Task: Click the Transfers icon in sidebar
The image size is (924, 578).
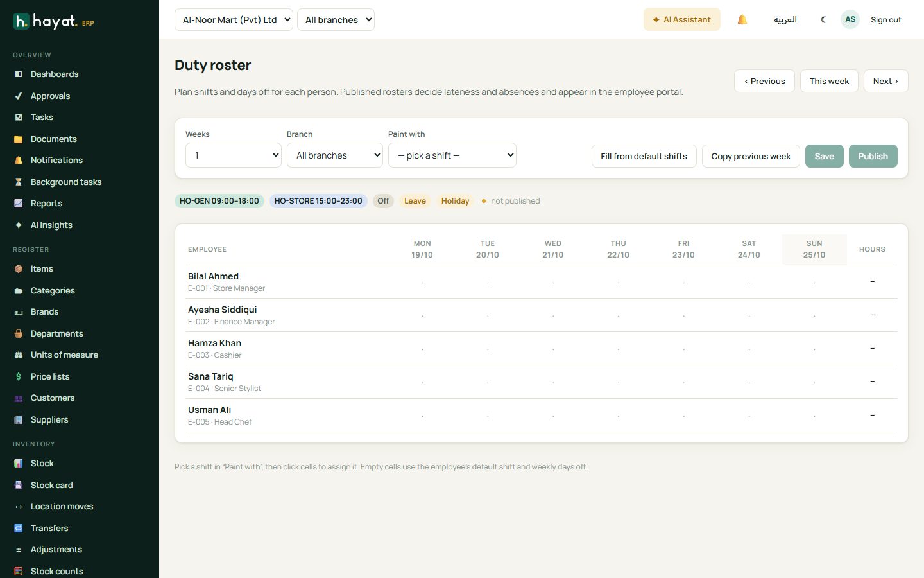Action: 19,529
